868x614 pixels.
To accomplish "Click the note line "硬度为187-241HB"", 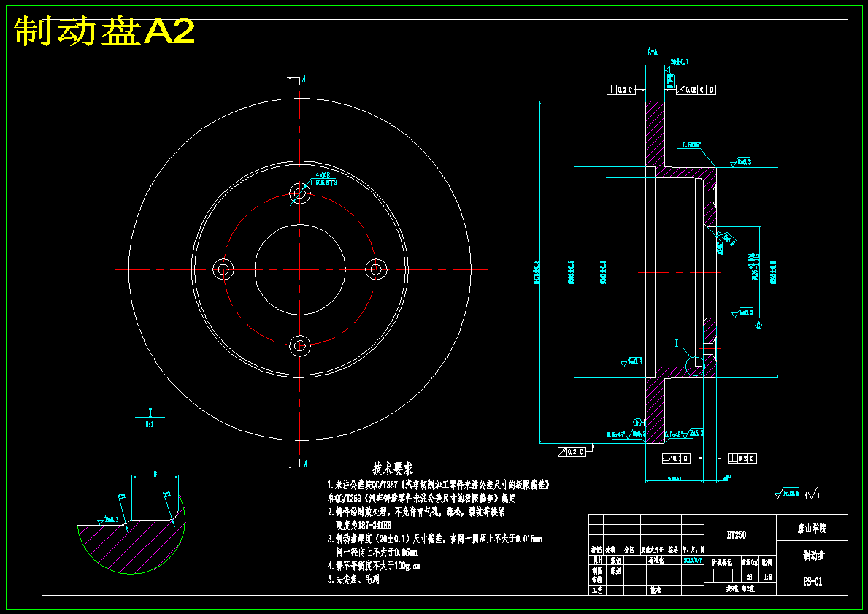I will [x=364, y=525].
